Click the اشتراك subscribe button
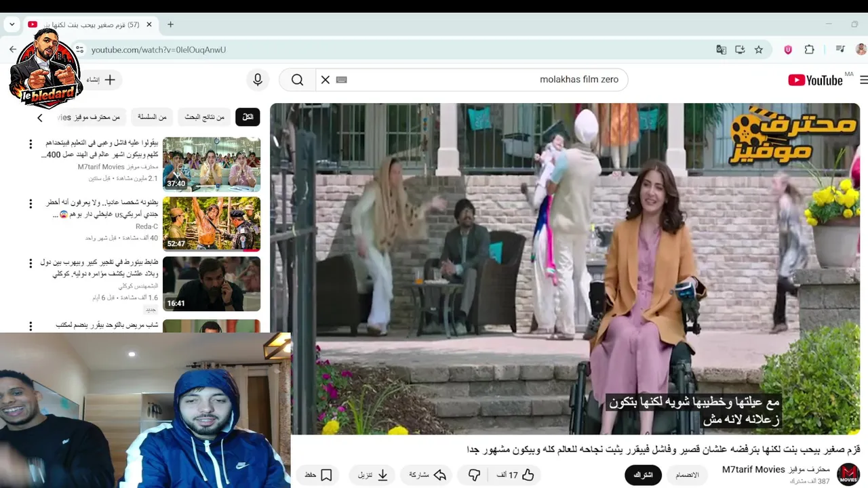 pos(643,475)
